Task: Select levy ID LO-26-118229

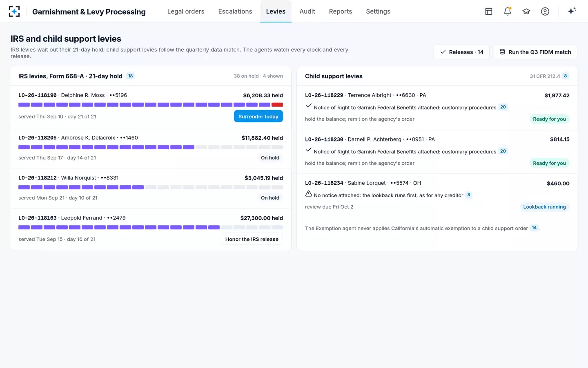Action: pos(324,95)
